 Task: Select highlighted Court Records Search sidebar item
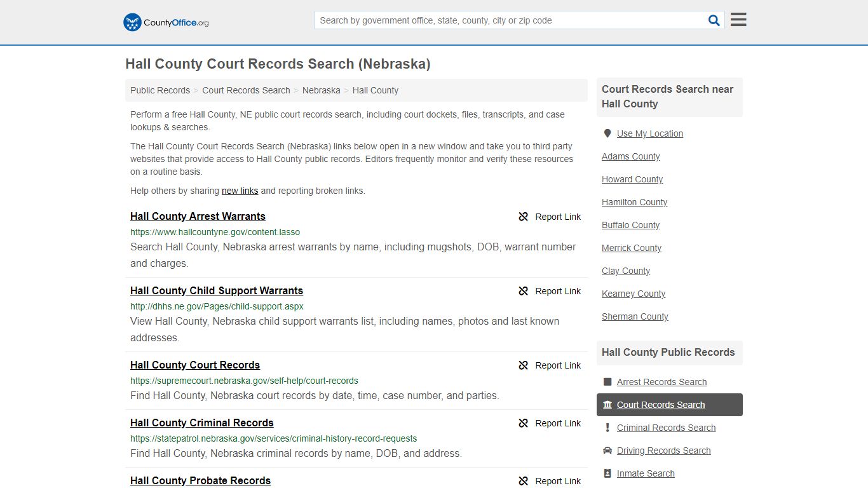(670, 405)
